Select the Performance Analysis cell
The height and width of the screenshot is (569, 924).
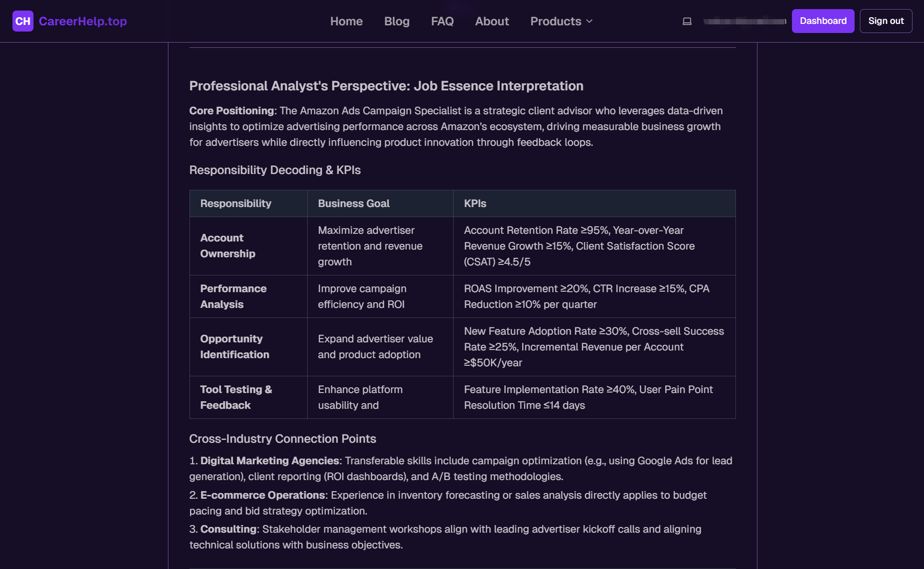pyautogui.click(x=234, y=296)
